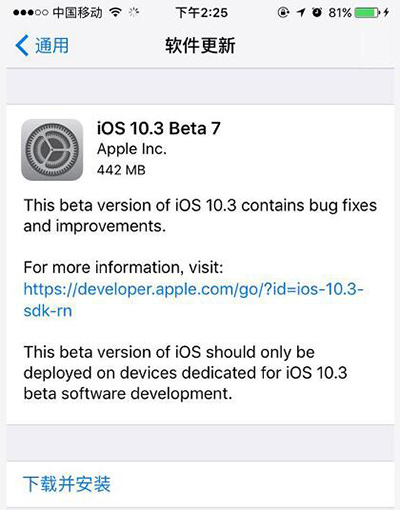Screen dimensions: 400x510
Task: Open the developer.apple.com release notes link
Action: 193,300
